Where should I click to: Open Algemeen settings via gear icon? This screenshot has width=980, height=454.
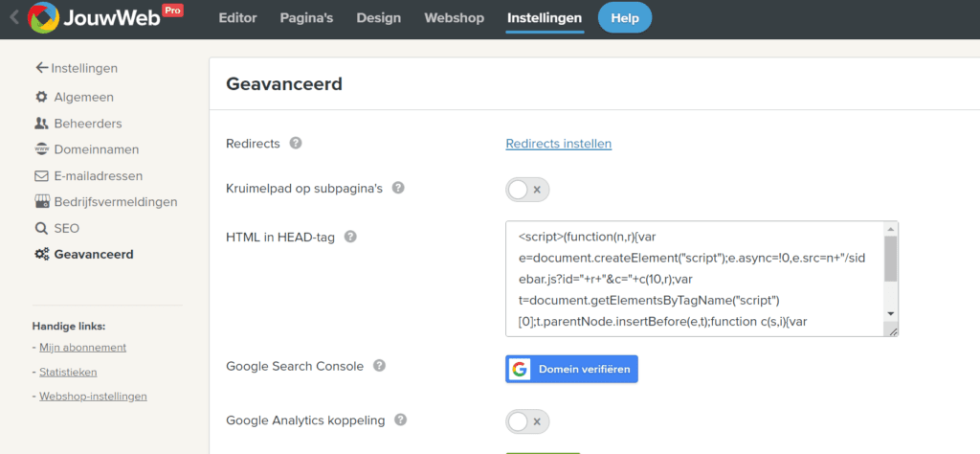(41, 97)
